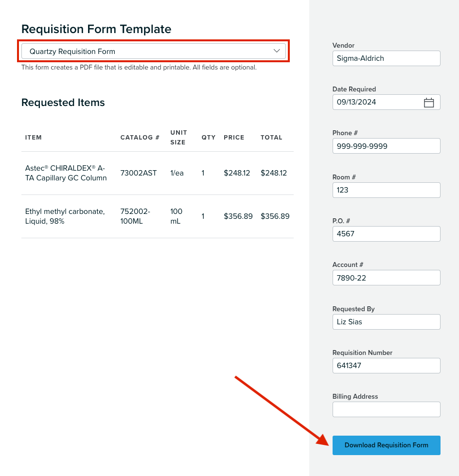
Task: Click into the empty Billing Address field
Action: coord(386,409)
